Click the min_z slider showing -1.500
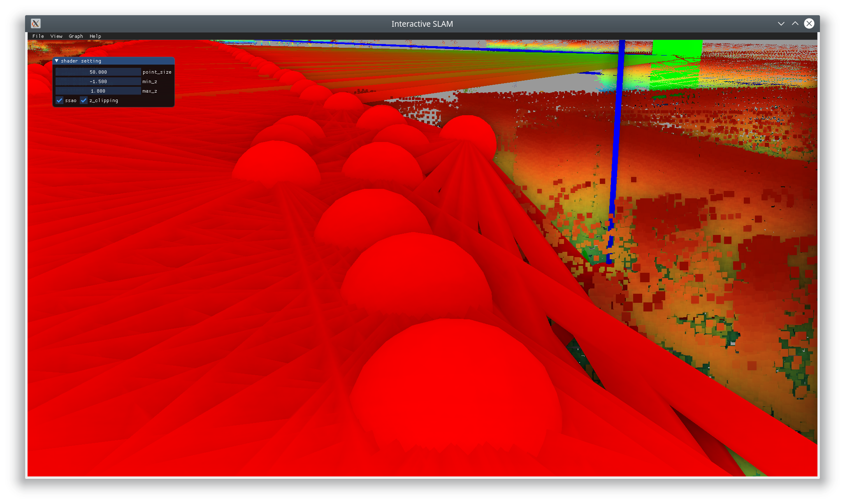This screenshot has width=845, height=504. [x=98, y=81]
